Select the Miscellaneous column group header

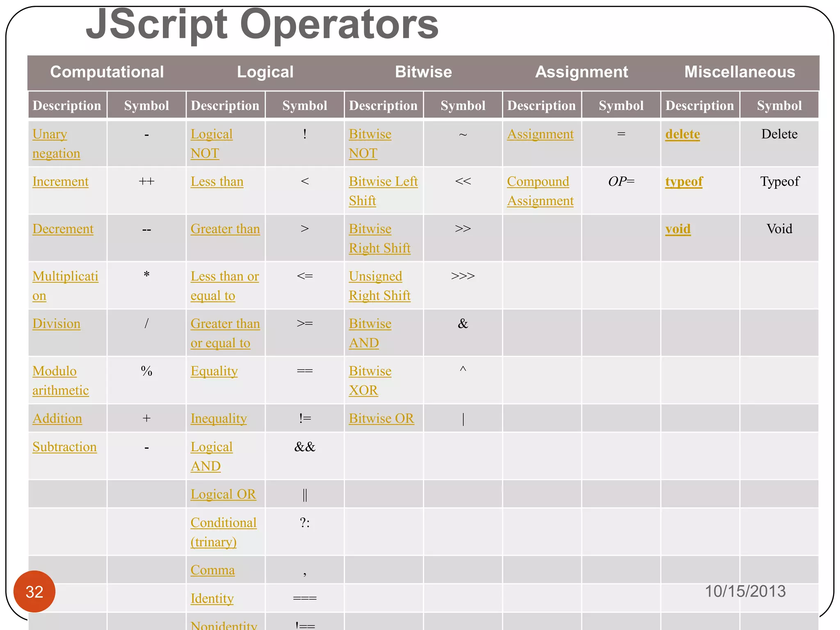click(x=740, y=72)
